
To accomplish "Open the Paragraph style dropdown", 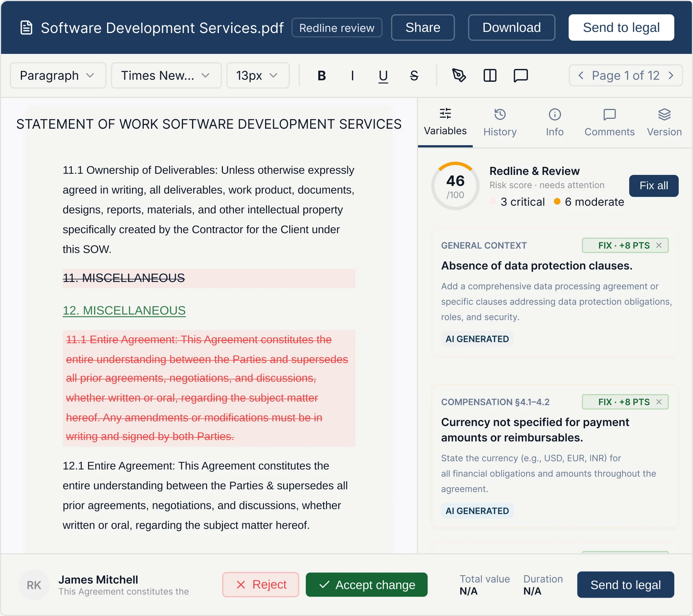I will pos(58,76).
